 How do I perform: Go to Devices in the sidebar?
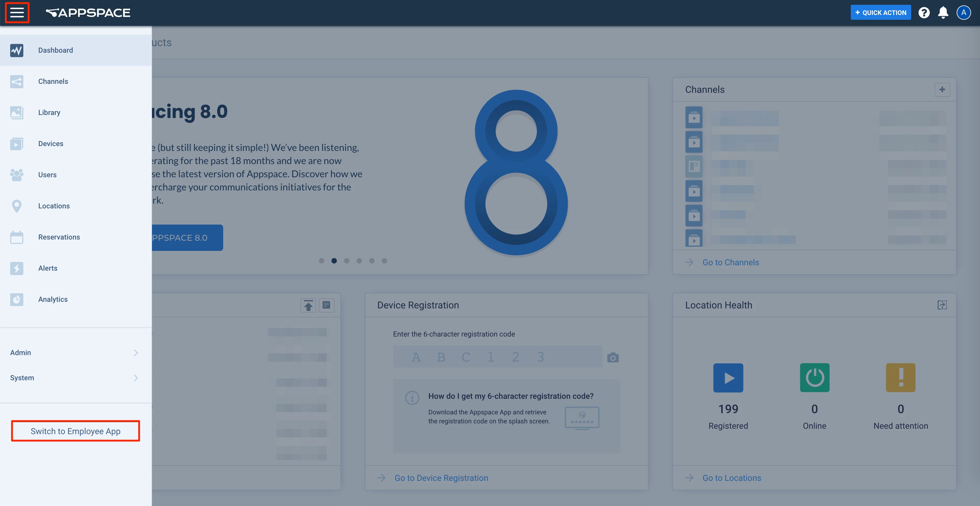[x=76, y=144]
